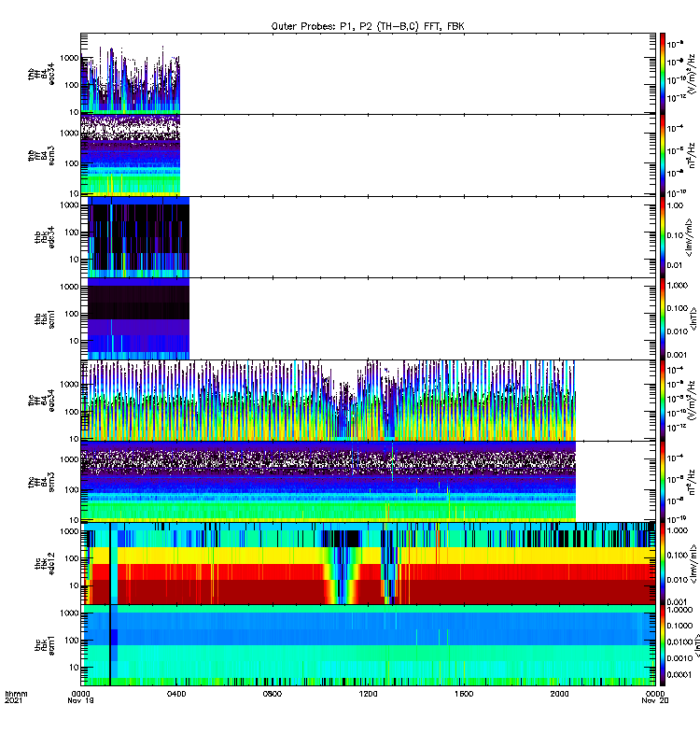Click the 'thc fff 64 eac34' y-axis label

point(41,401)
